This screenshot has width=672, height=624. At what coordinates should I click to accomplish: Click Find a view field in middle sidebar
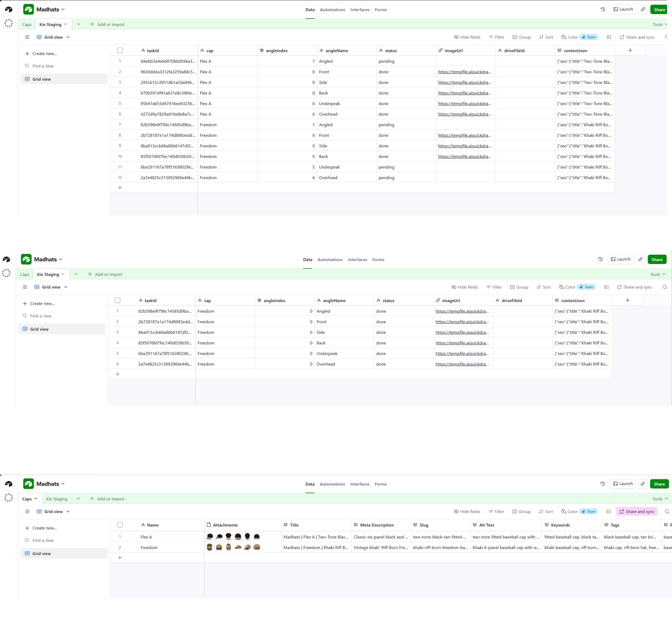click(x=40, y=316)
